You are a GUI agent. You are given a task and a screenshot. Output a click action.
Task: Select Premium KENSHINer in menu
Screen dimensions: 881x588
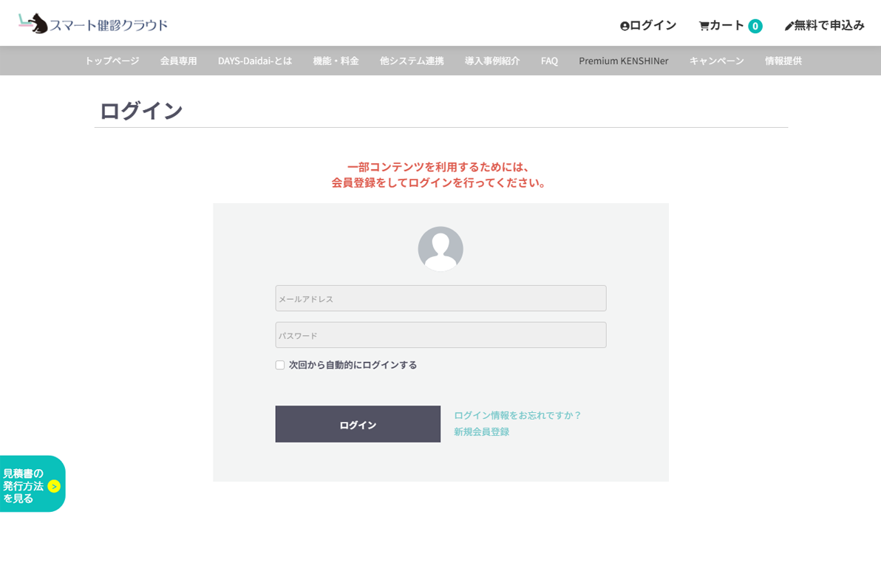[x=623, y=61]
